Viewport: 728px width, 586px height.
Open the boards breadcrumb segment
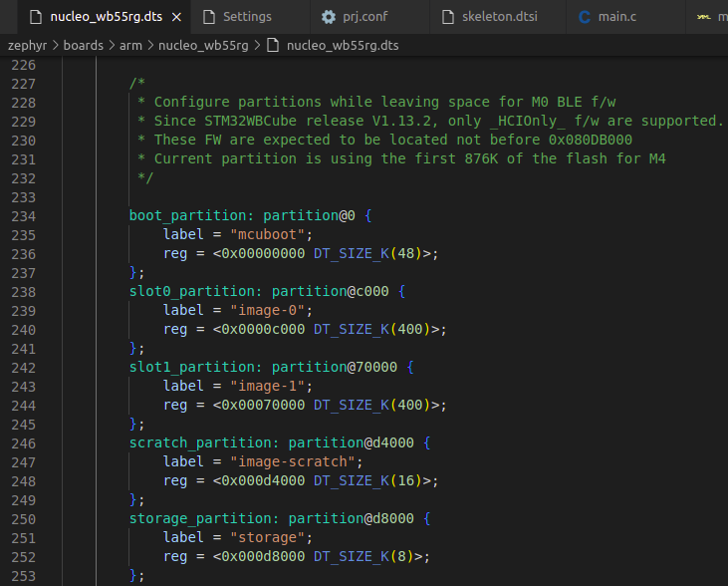click(x=84, y=46)
